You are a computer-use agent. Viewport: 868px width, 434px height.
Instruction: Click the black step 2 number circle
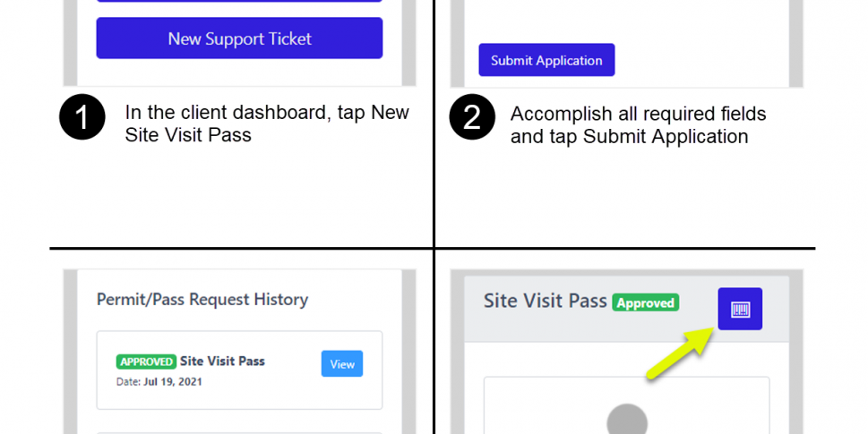coord(472,118)
